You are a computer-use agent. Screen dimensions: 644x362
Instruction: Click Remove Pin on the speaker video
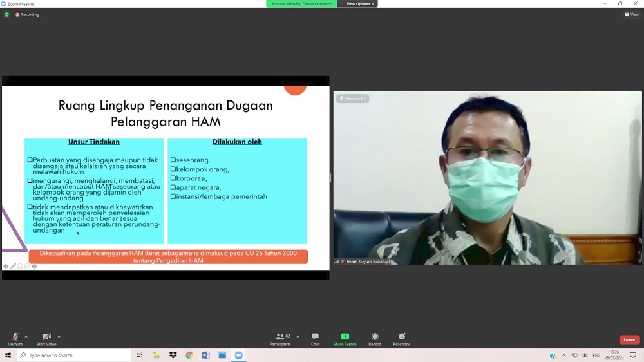pyautogui.click(x=352, y=99)
